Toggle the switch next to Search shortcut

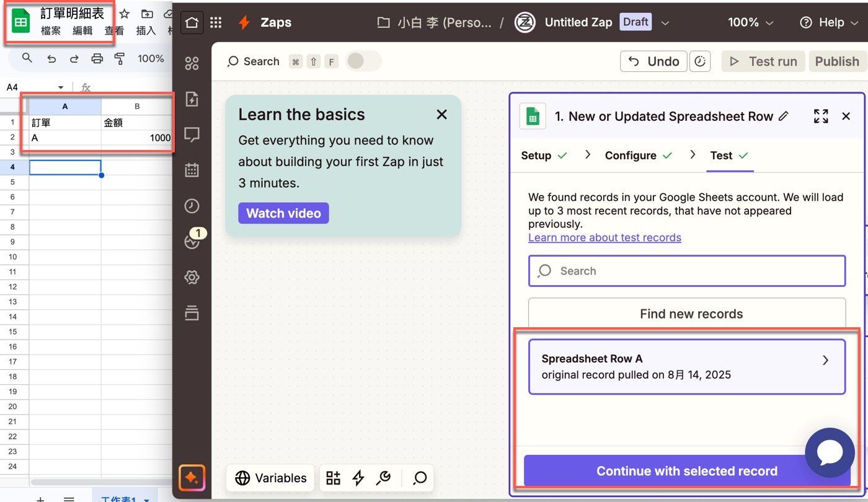pos(363,61)
